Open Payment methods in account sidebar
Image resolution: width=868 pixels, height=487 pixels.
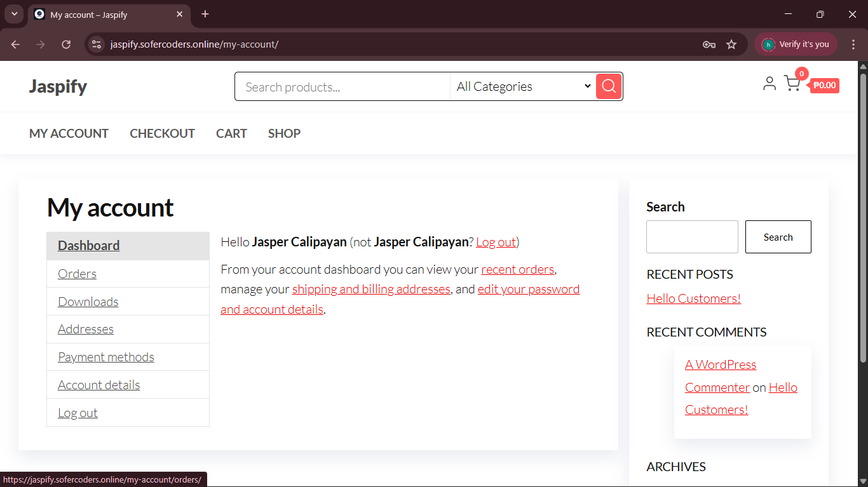(x=106, y=357)
